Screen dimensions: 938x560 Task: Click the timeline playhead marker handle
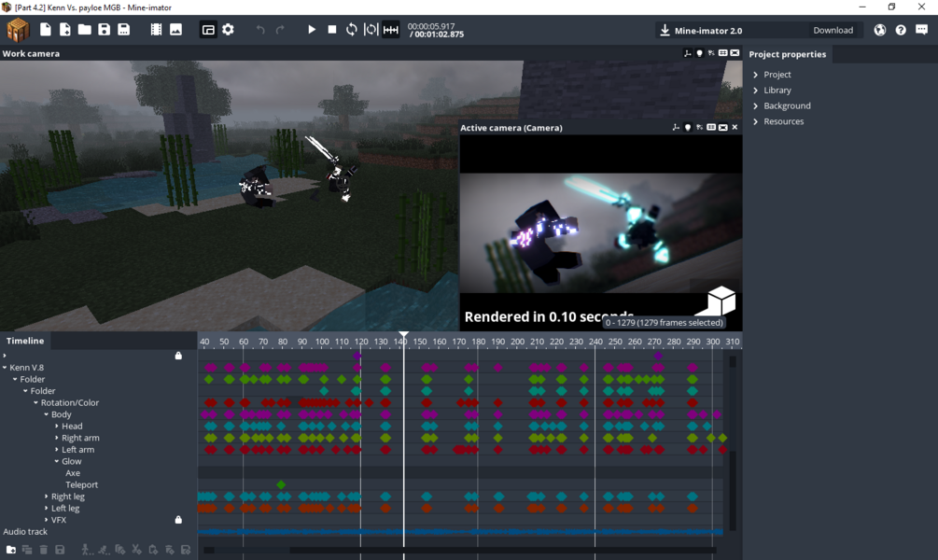point(404,335)
